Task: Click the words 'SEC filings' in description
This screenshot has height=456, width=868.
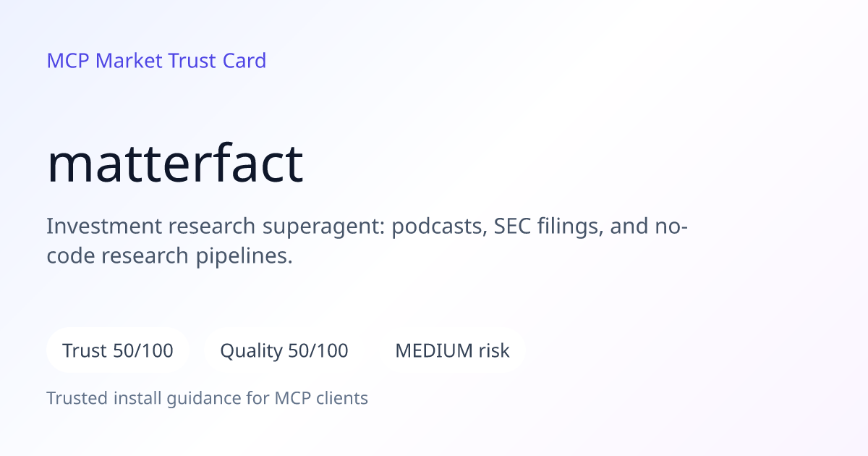Action: pyautogui.click(x=548, y=227)
